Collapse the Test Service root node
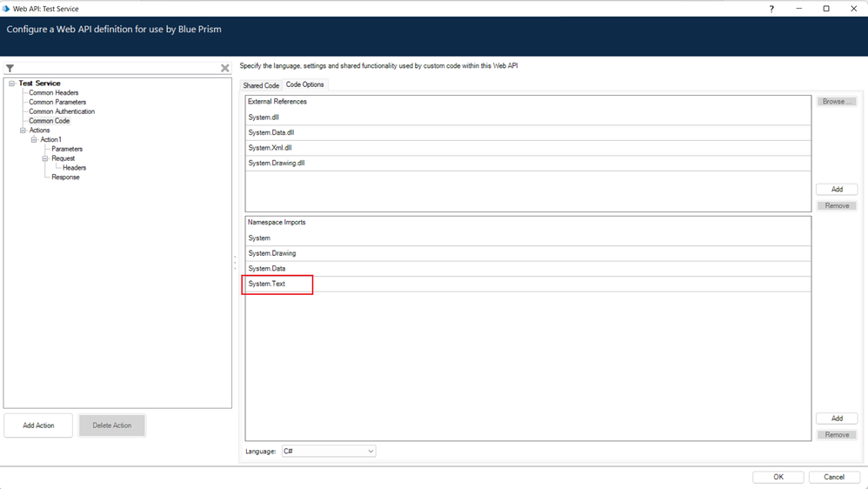This screenshot has width=868, height=489. pyautogui.click(x=11, y=84)
